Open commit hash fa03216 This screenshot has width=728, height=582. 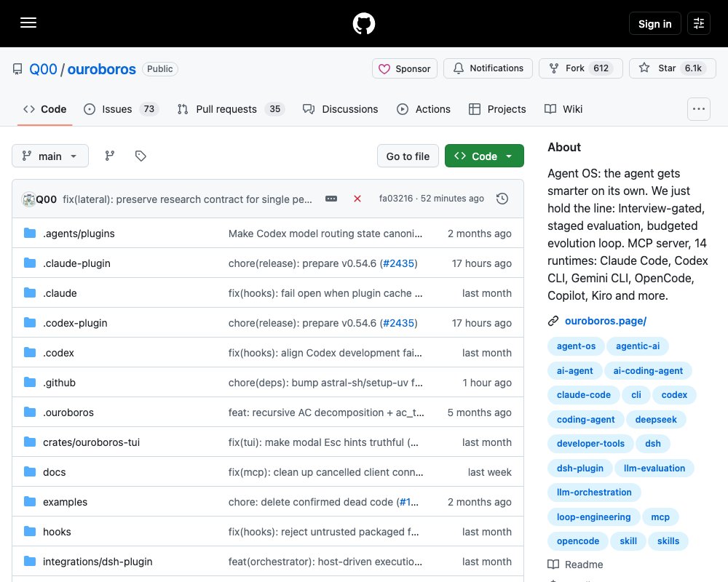click(x=395, y=199)
